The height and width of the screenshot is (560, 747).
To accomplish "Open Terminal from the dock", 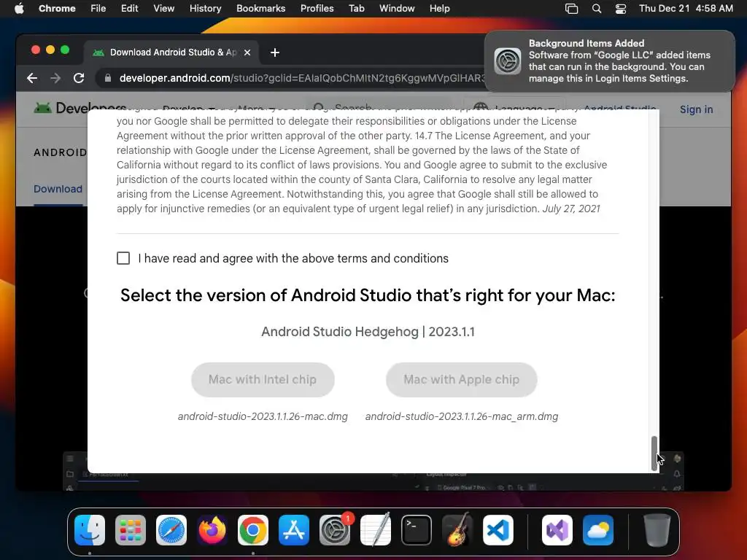I will pyautogui.click(x=417, y=530).
